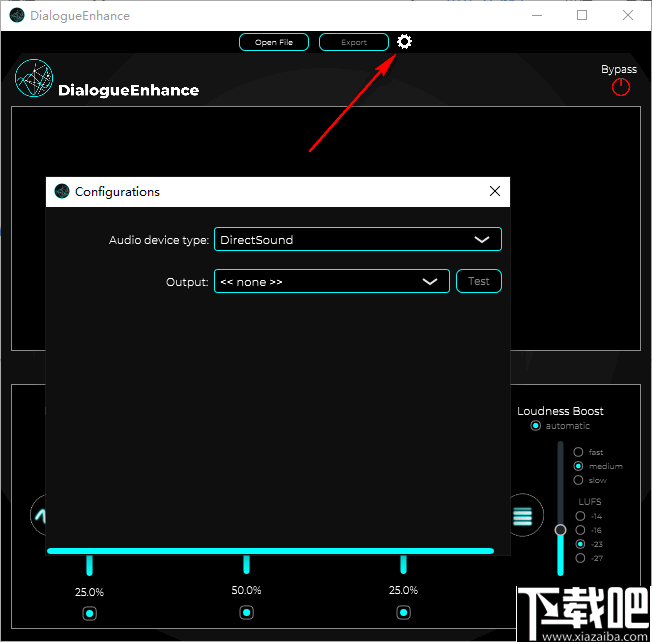Toggle the button under right 25.0%
Screen dimensions: 652x642
403,612
